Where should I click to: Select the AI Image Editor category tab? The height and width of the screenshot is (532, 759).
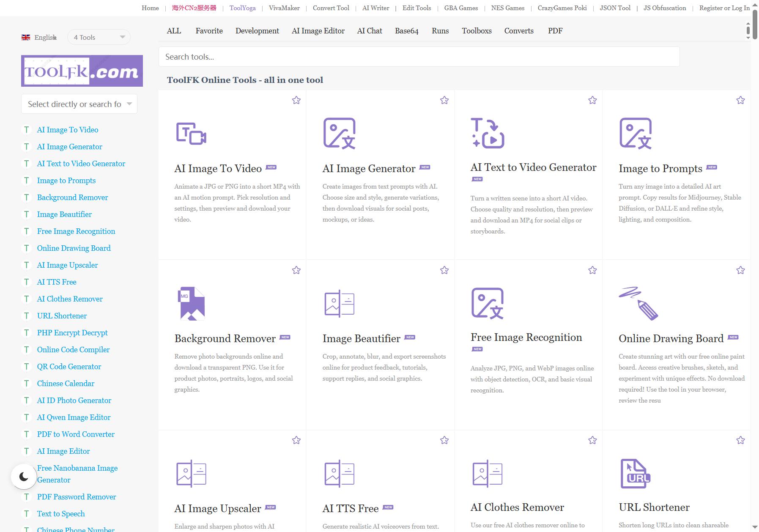click(318, 31)
